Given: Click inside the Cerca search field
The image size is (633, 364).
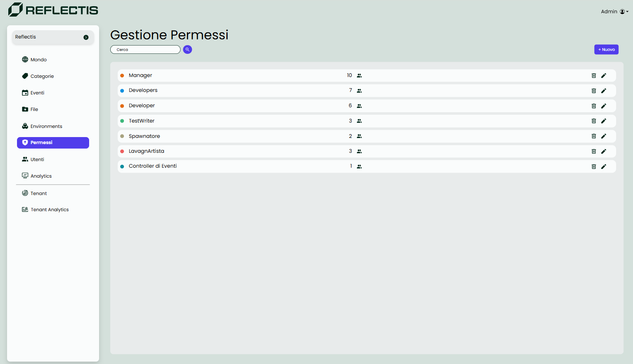Looking at the screenshot, I should [x=145, y=49].
